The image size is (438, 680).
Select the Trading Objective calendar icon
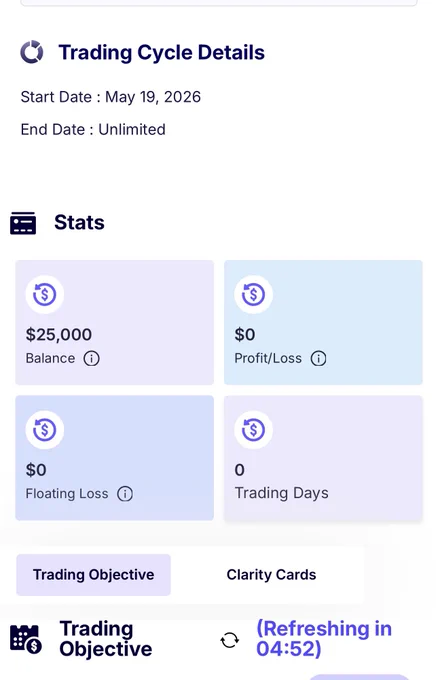[x=26, y=639]
